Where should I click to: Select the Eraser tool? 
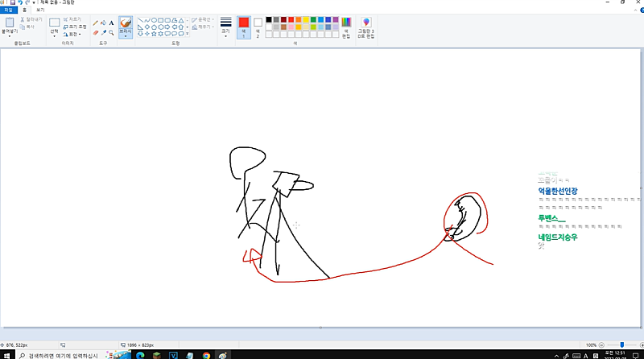coord(95,33)
